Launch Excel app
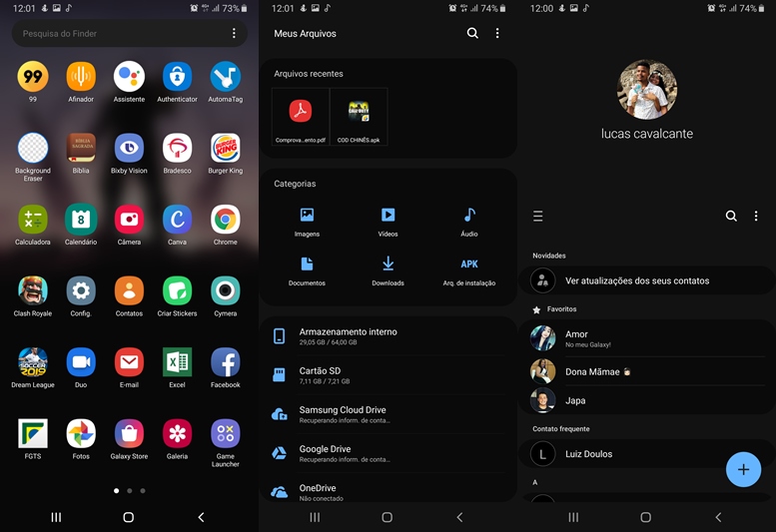776x532 pixels. click(x=177, y=362)
